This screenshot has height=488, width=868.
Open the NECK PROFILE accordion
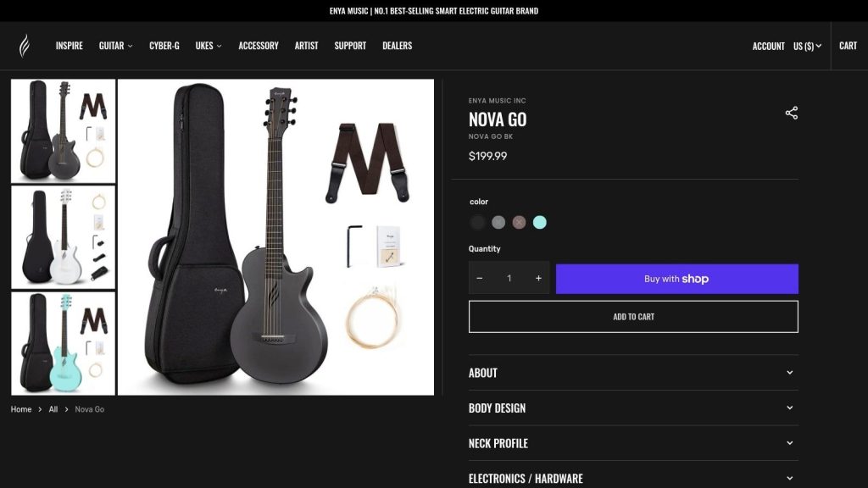(x=633, y=443)
